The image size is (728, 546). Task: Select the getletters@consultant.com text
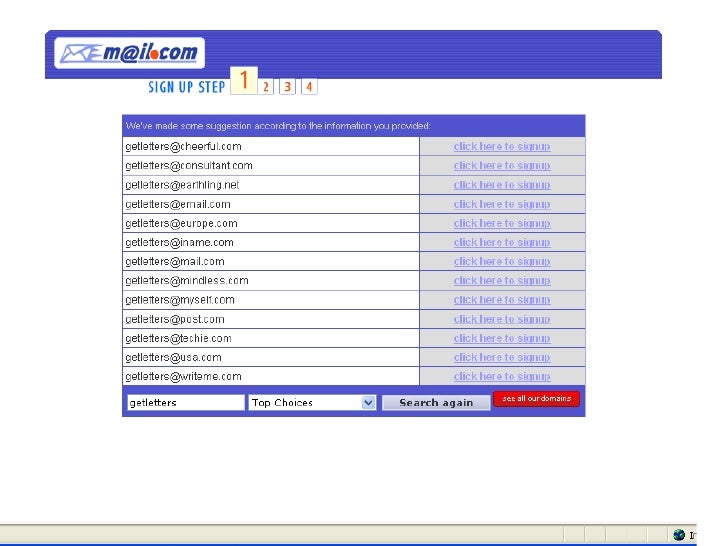click(x=189, y=166)
